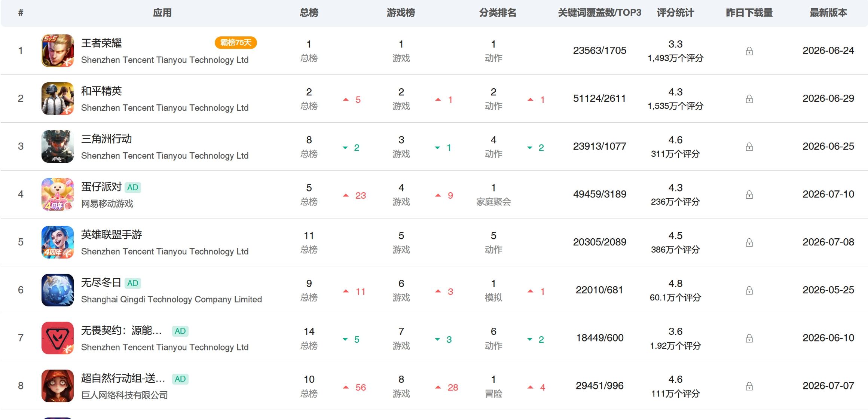Click developer Shanghai Qingdi Technology Company Limited

click(171, 299)
